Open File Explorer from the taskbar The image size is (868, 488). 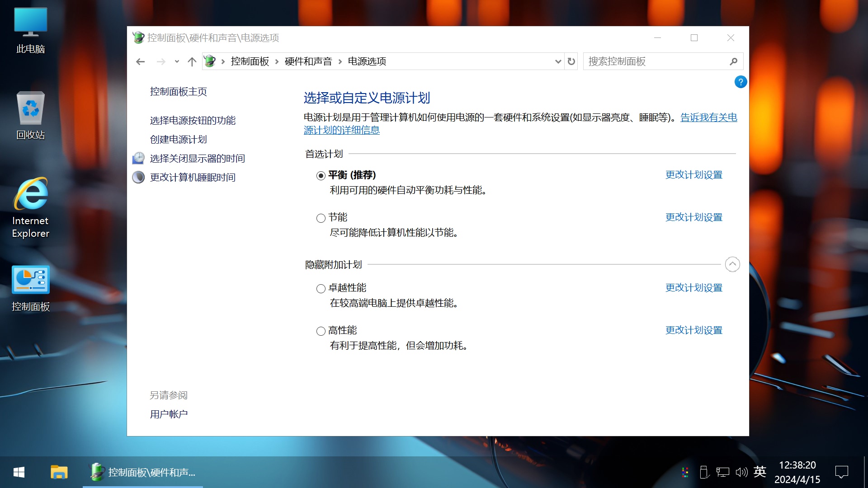click(x=59, y=472)
